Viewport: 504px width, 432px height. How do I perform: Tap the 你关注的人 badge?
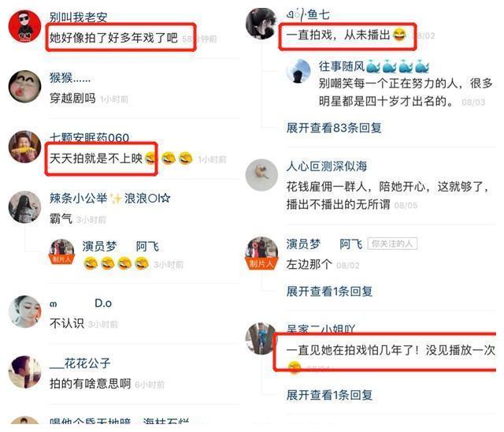pyautogui.click(x=392, y=244)
